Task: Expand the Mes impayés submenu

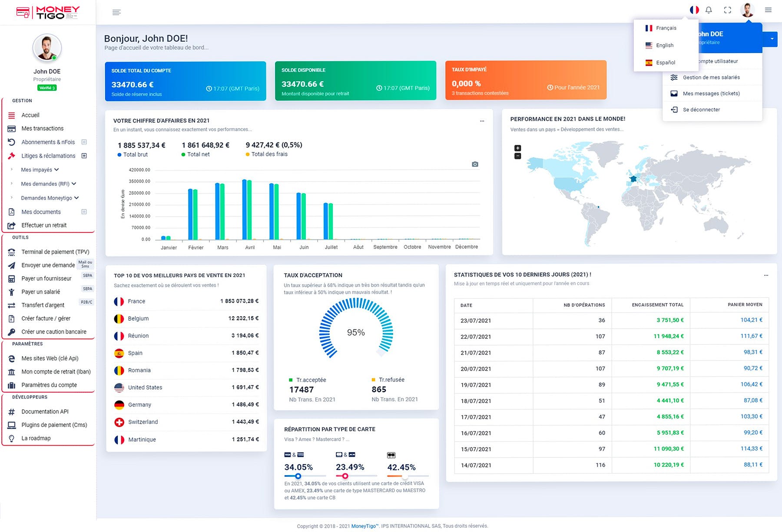Action: click(40, 170)
